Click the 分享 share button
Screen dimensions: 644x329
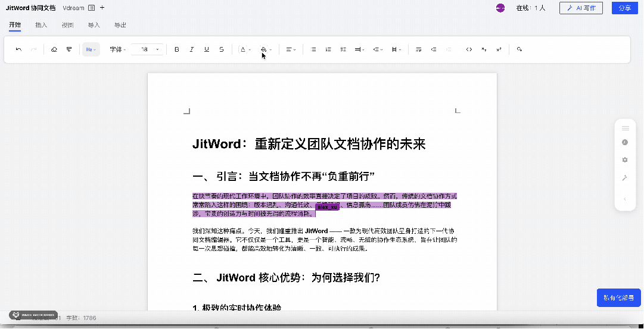coord(625,8)
